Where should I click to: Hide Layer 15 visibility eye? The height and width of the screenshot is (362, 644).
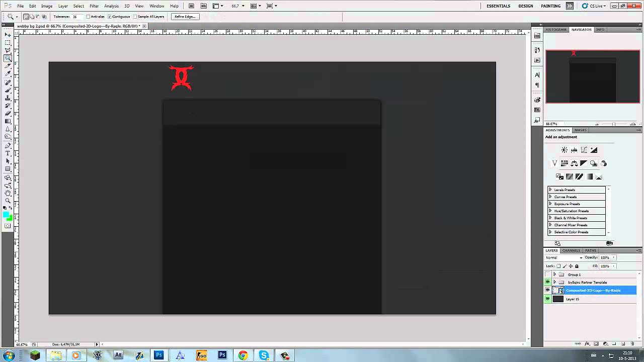point(547,299)
